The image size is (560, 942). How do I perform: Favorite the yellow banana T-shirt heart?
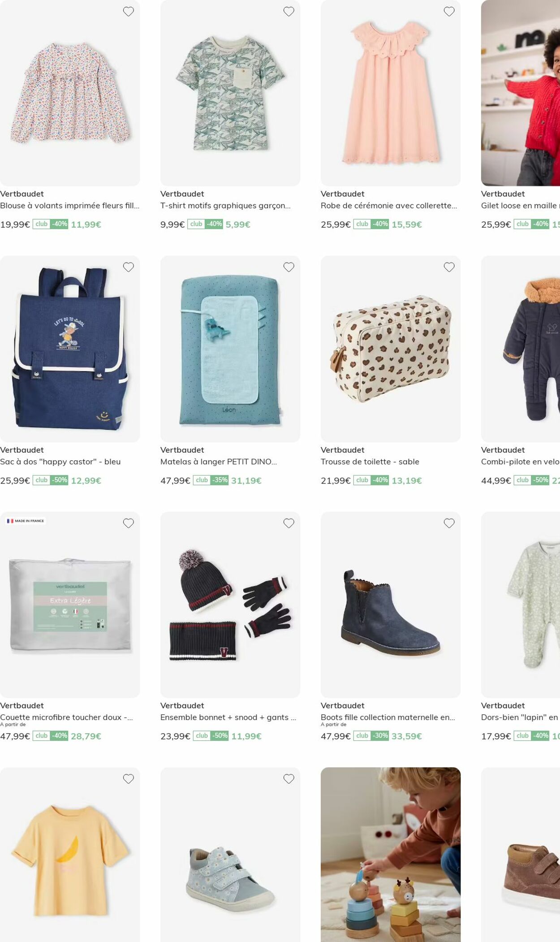point(129,779)
